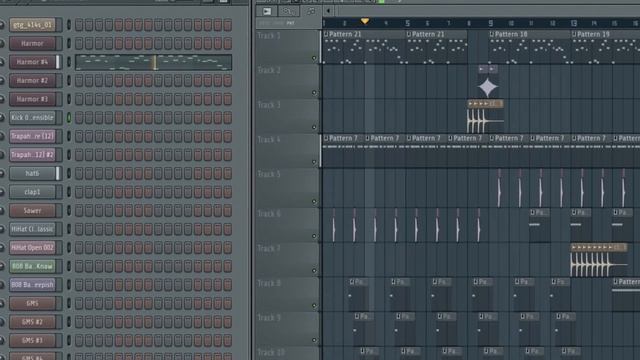Image resolution: width=640 pixels, height=360 pixels.
Task: Toggle mute dot for Track 6
Action: click(x=314, y=236)
